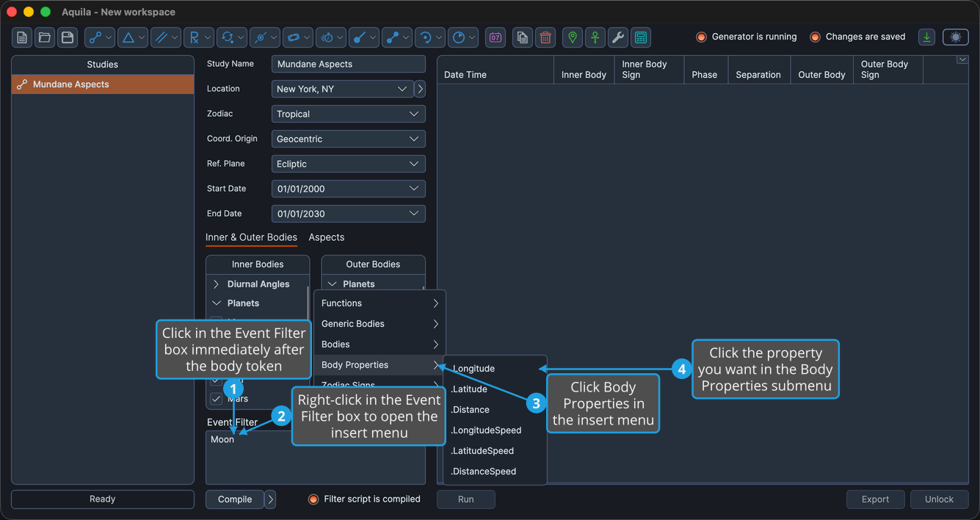Click the red trash delete icon
Viewport: 980px width, 520px height.
(545, 37)
